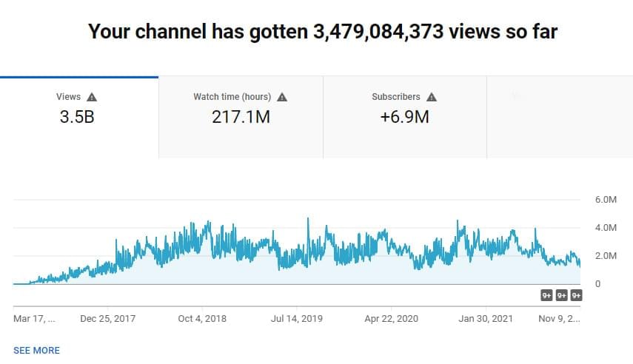This screenshot has width=633, height=364.
Task: Open the leftmost 9+ video marker
Action: [x=547, y=296]
